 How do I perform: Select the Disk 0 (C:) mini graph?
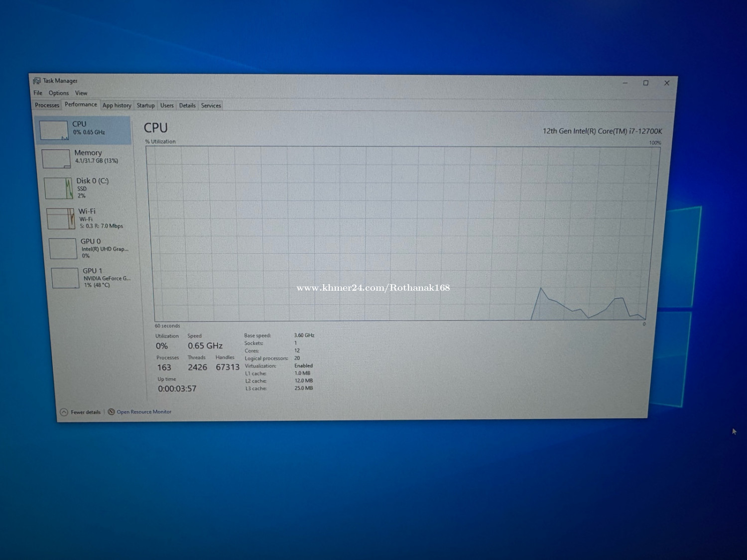click(x=58, y=189)
